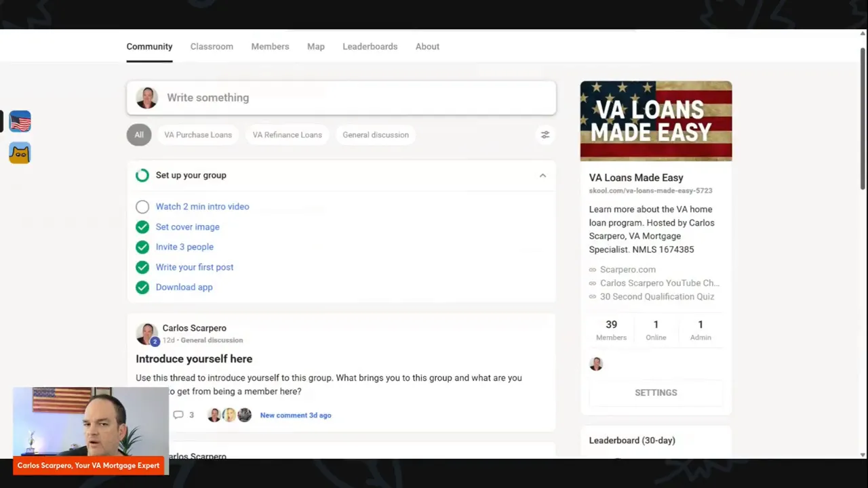The width and height of the screenshot is (868, 488).
Task: Open the group SETTINGS button
Action: pos(656,392)
